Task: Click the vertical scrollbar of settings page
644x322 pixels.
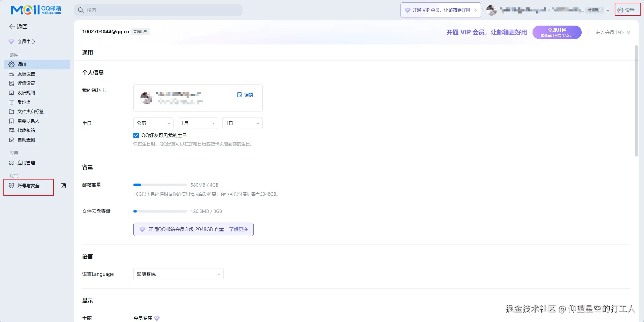Action: (x=637, y=101)
